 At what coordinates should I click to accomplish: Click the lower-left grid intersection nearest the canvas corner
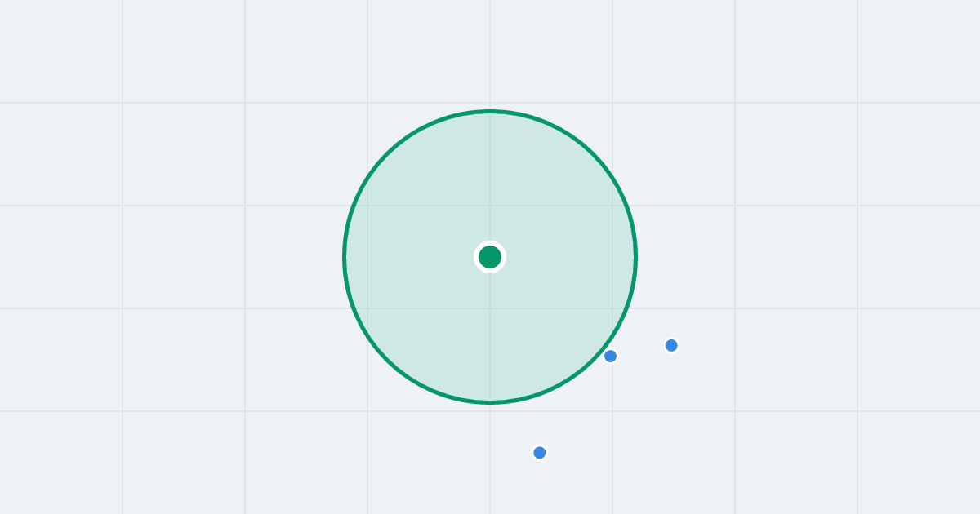122,411
